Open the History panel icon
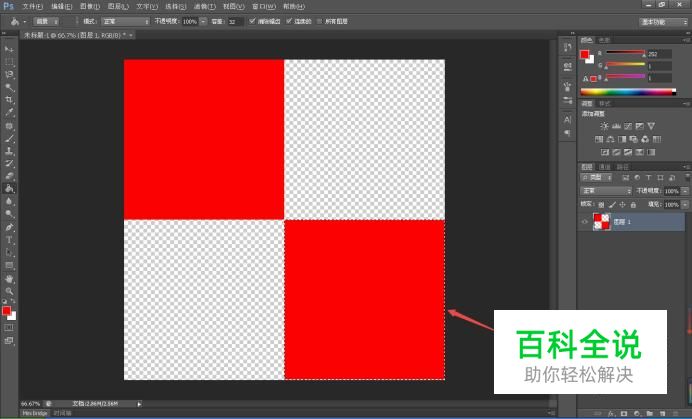Image resolution: width=692 pixels, height=419 pixels. [568, 49]
